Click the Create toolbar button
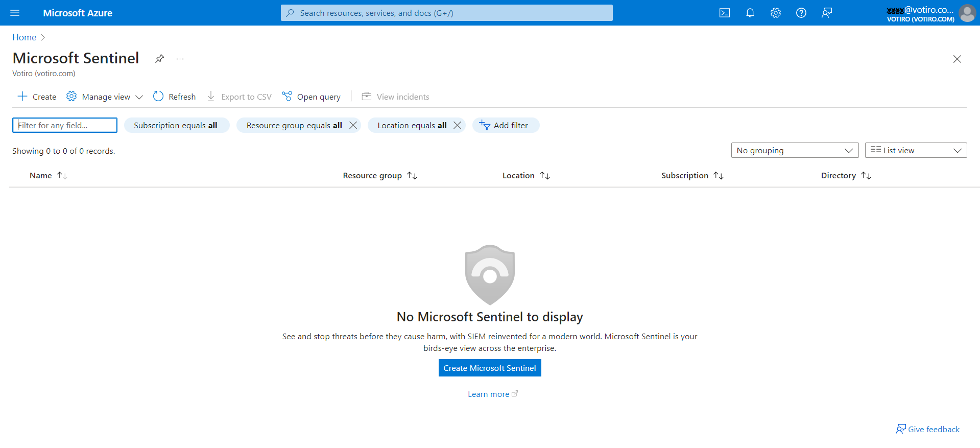This screenshot has width=980, height=448. point(37,97)
